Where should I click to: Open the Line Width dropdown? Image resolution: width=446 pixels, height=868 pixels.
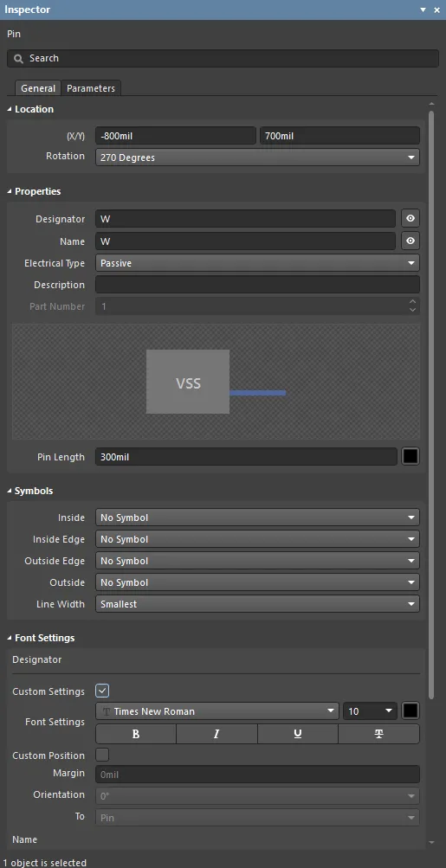pos(257,604)
